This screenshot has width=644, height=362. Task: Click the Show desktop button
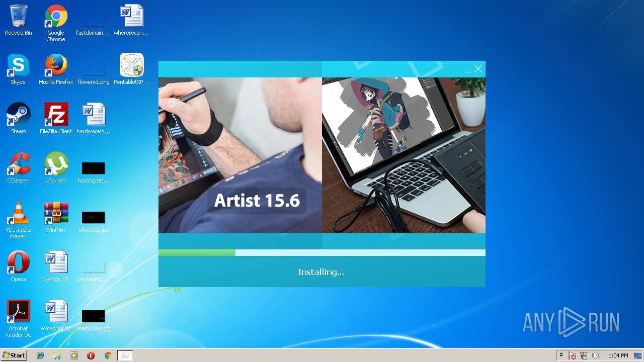[638, 355]
